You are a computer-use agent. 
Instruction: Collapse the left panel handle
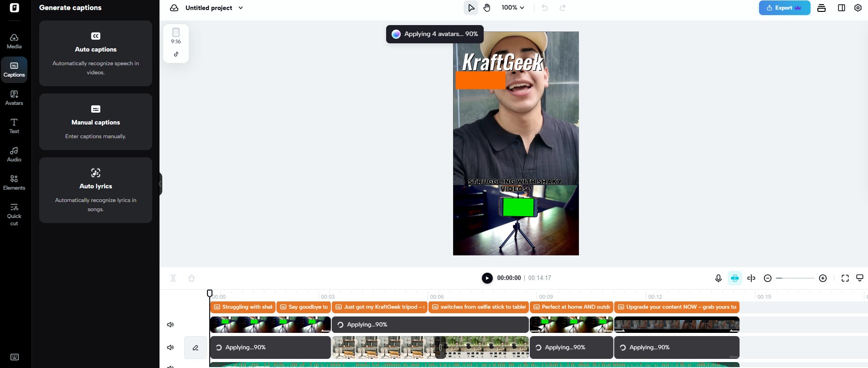pyautogui.click(x=160, y=184)
